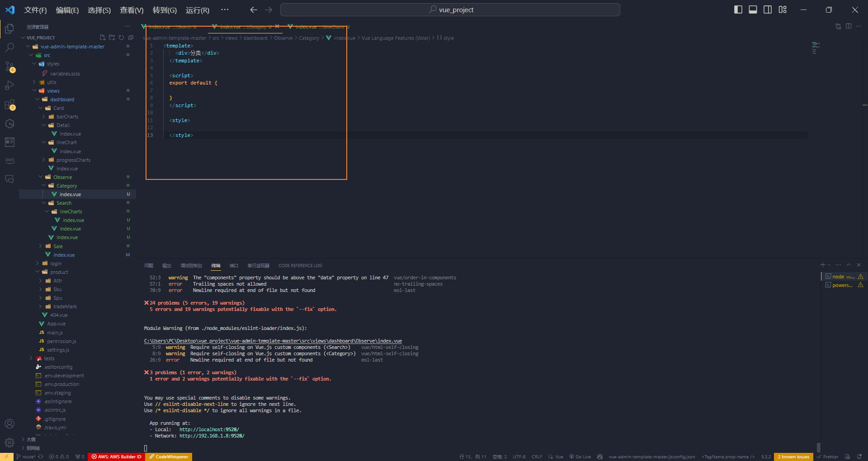The width and height of the screenshot is (868, 461).
Task: Open the Manage gear icon
Action: click(x=9, y=443)
